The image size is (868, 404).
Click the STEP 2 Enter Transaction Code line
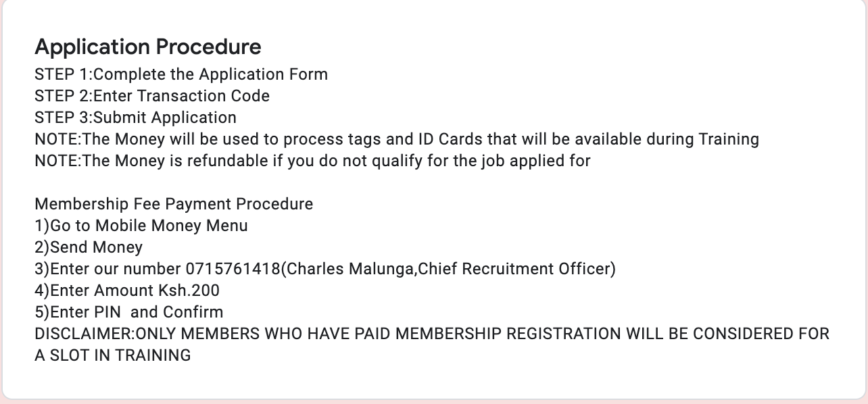151,96
